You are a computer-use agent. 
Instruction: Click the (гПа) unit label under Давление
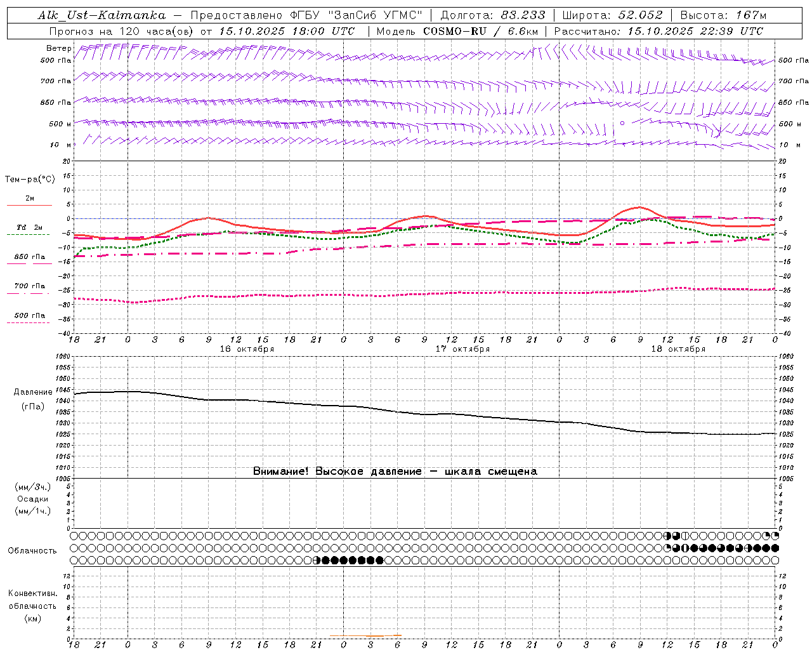[x=33, y=406]
